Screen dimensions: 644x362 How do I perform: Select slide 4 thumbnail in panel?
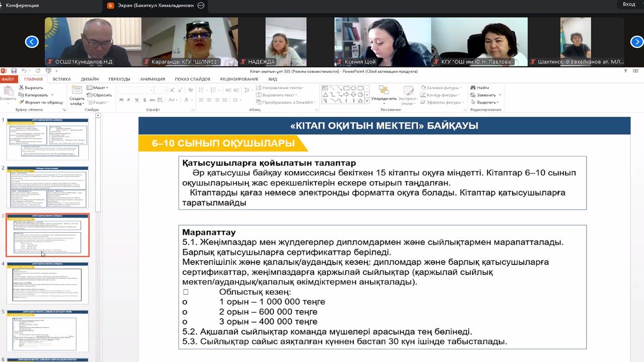point(48,283)
